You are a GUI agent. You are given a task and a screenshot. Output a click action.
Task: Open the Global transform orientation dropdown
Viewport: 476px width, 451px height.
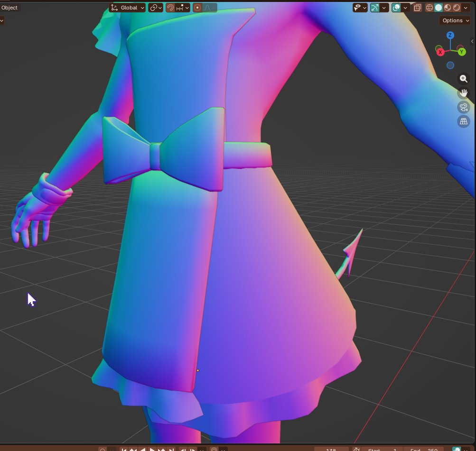tap(128, 8)
